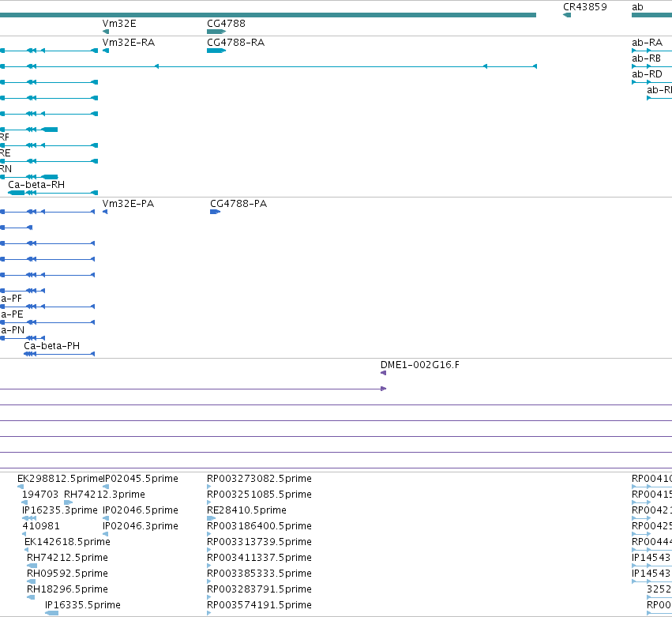Click the purple arrowhead under DME1-002G16.F label
The width and height of the screenshot is (672, 617).
383,373
